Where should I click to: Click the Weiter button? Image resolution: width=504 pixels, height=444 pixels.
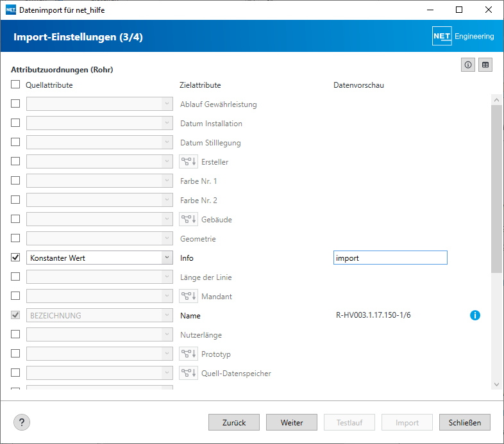click(x=292, y=422)
